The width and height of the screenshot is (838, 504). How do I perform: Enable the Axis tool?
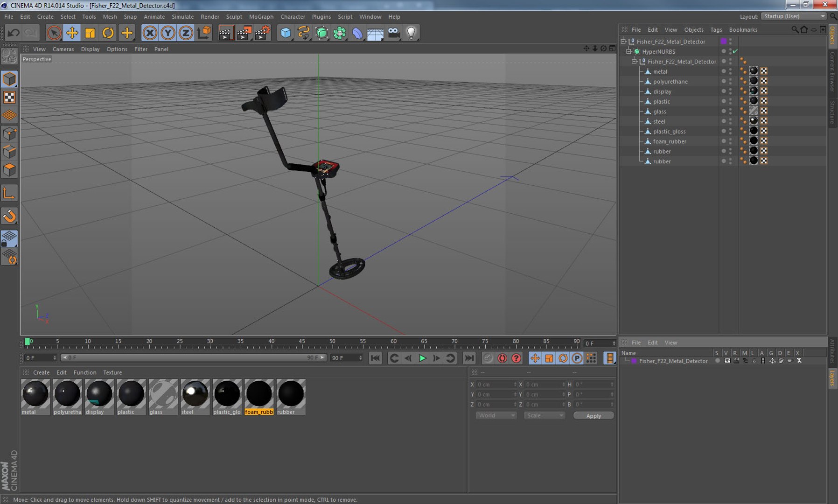pos(9,193)
